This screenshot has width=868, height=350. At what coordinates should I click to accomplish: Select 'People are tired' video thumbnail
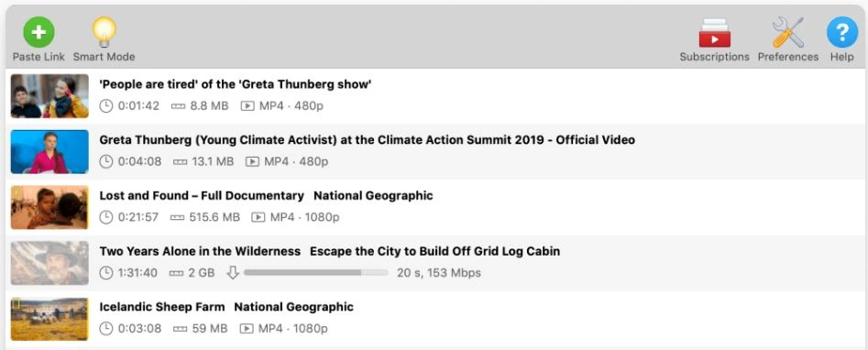click(49, 96)
